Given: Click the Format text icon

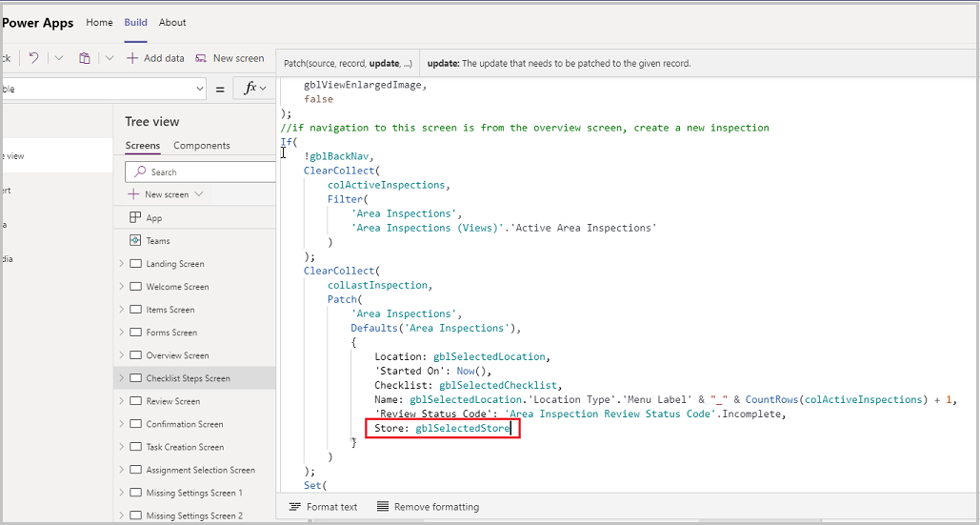Looking at the screenshot, I should [295, 507].
